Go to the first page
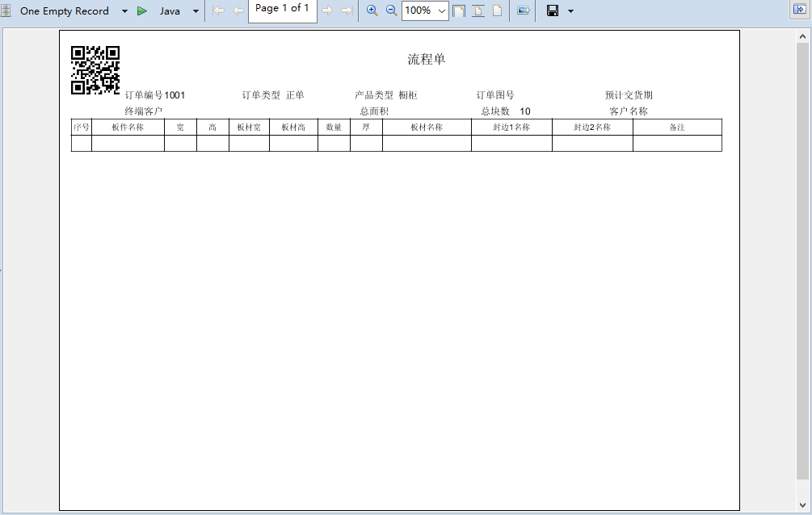812x515 pixels. (x=218, y=10)
